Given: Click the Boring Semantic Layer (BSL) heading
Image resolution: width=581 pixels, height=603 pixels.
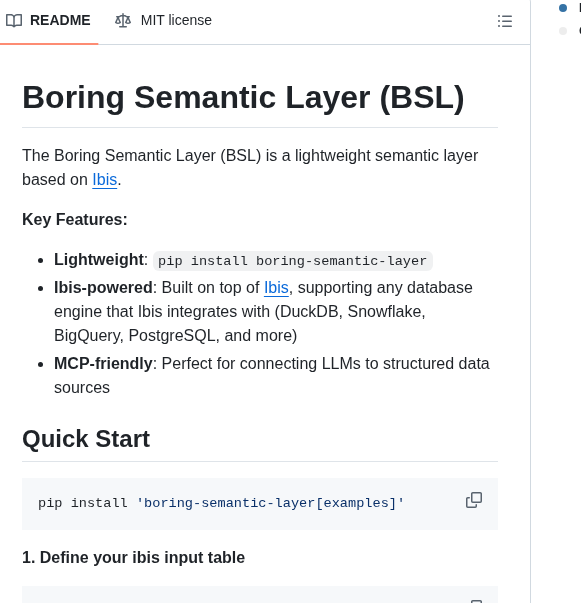Looking at the screenshot, I should (243, 98).
